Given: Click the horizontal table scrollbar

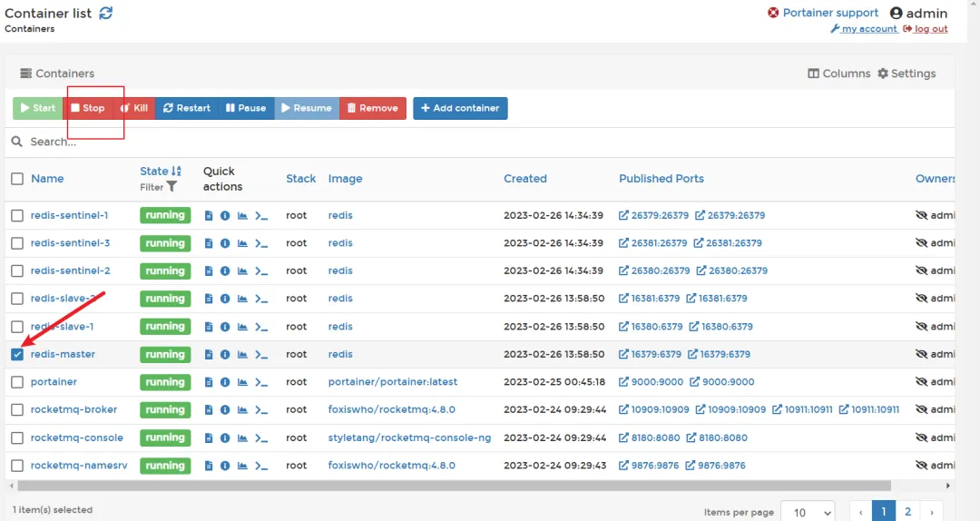Looking at the screenshot, I should tap(454, 486).
